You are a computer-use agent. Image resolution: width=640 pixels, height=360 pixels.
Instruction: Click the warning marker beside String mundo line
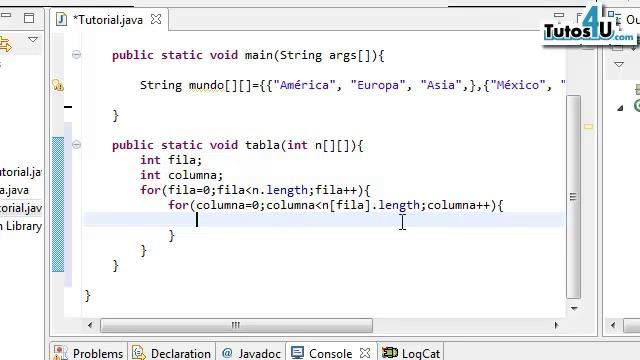(x=58, y=85)
